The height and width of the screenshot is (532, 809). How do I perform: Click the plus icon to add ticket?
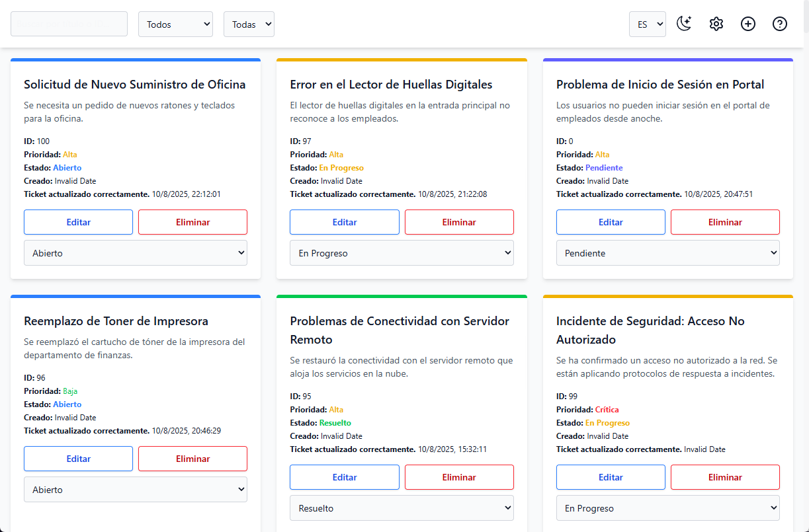748,24
